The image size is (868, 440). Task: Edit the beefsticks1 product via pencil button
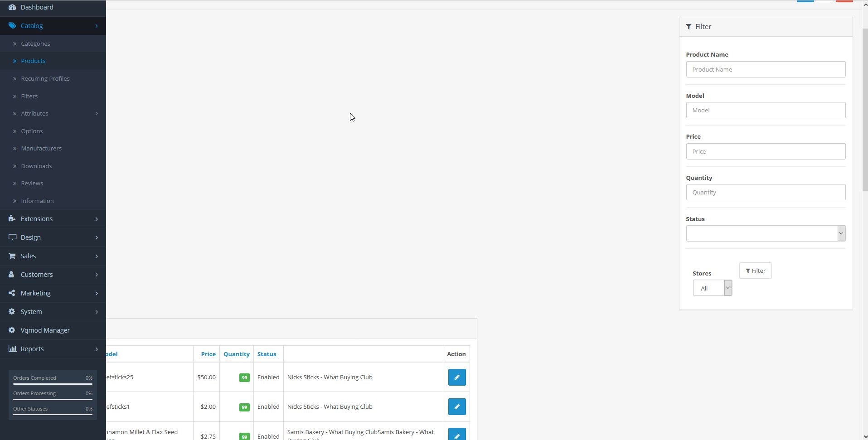(x=457, y=406)
